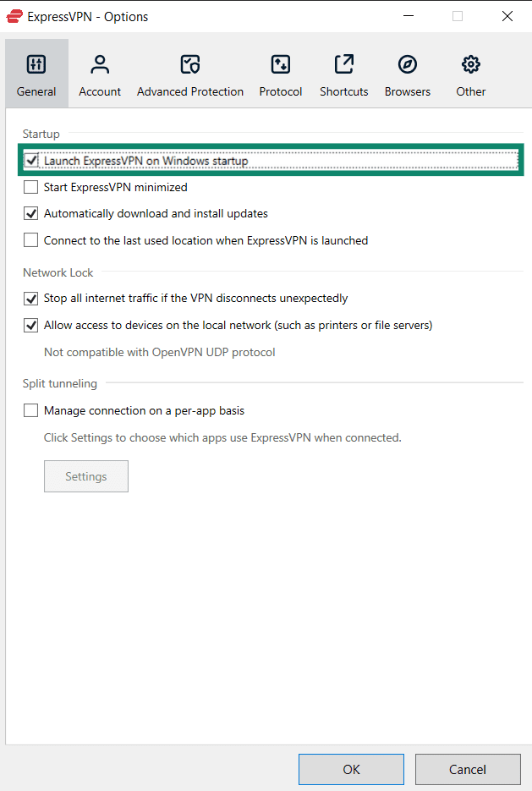The image size is (532, 791).
Task: Dismiss the options with Cancel
Action: click(x=467, y=769)
